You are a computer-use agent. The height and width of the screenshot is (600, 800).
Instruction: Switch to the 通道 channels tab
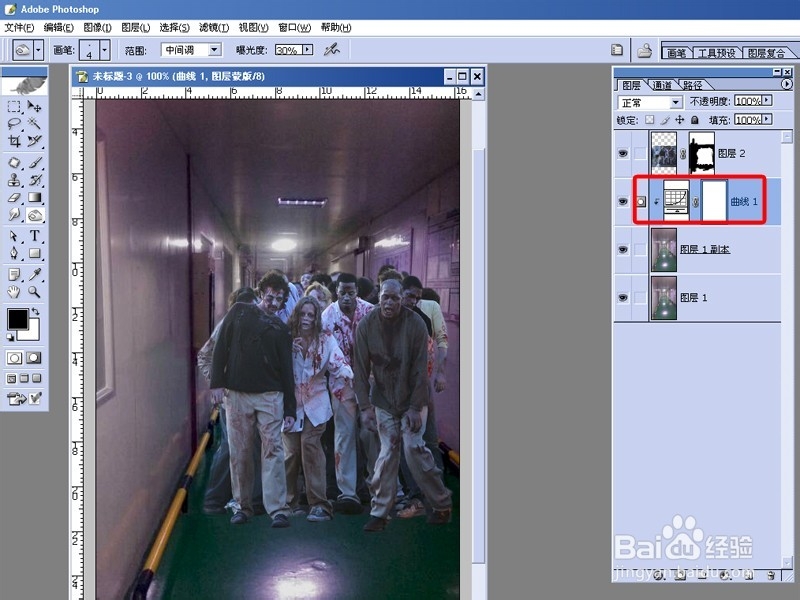point(662,85)
